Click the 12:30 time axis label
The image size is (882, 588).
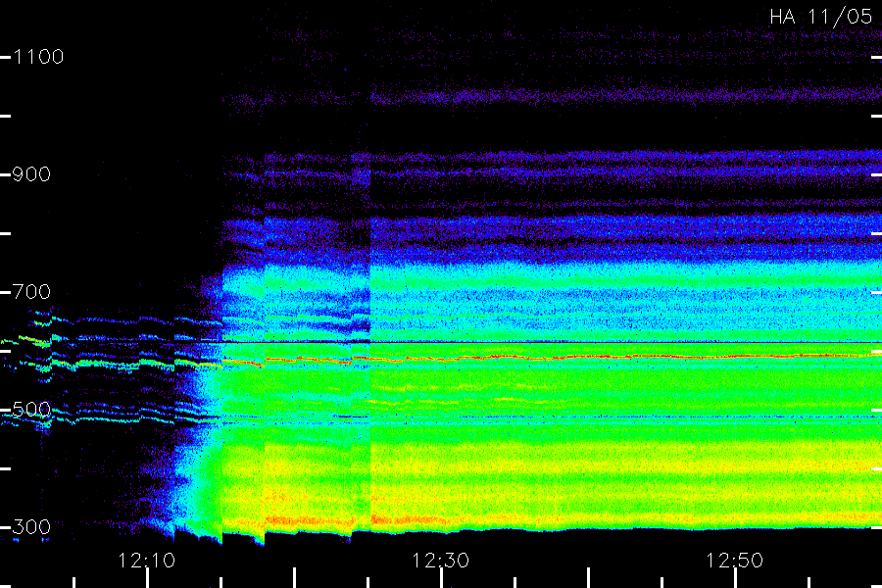pos(440,561)
